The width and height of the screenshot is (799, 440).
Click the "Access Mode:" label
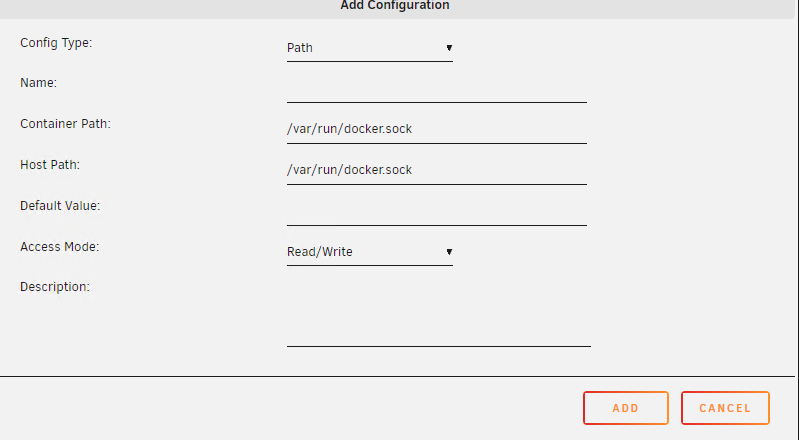click(x=60, y=246)
